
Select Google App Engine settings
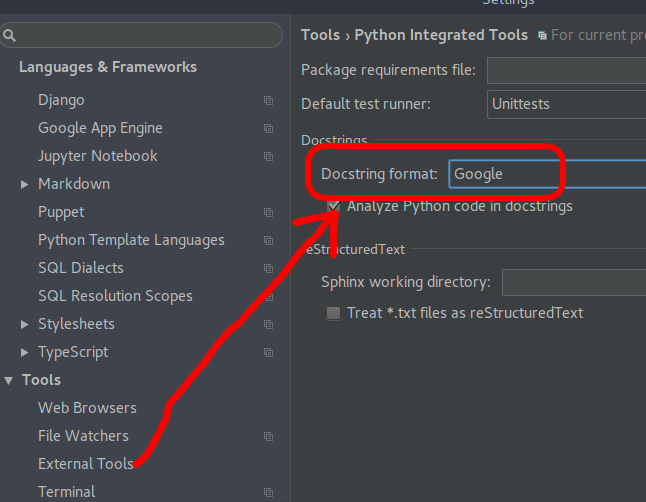pos(100,128)
